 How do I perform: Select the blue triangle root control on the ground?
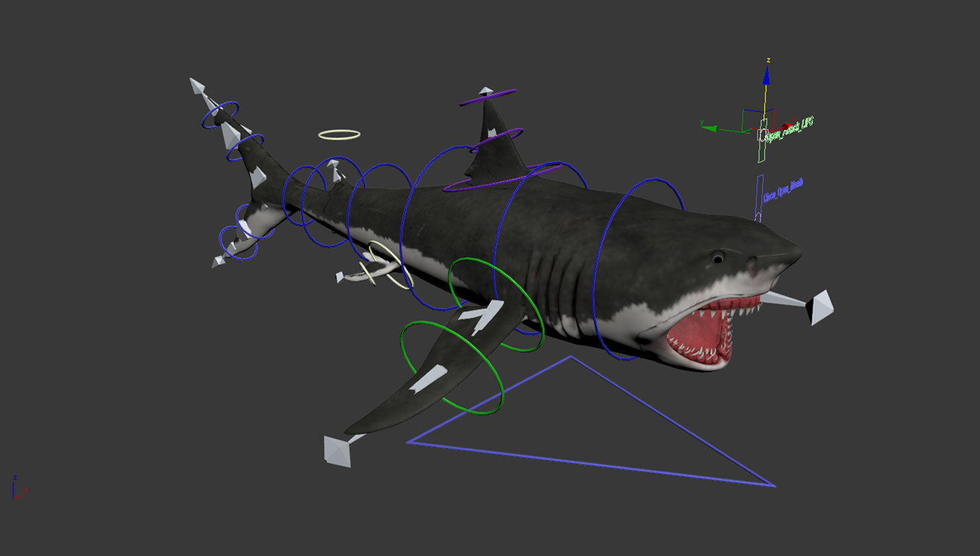[x=591, y=421]
